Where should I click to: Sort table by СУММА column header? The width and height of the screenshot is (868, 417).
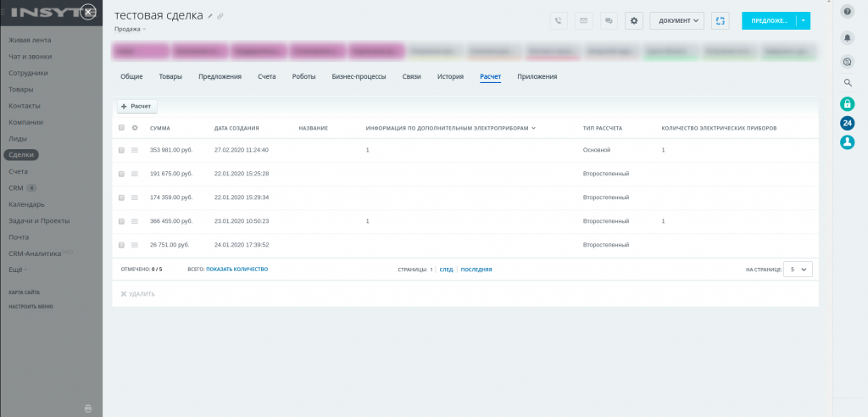(160, 128)
